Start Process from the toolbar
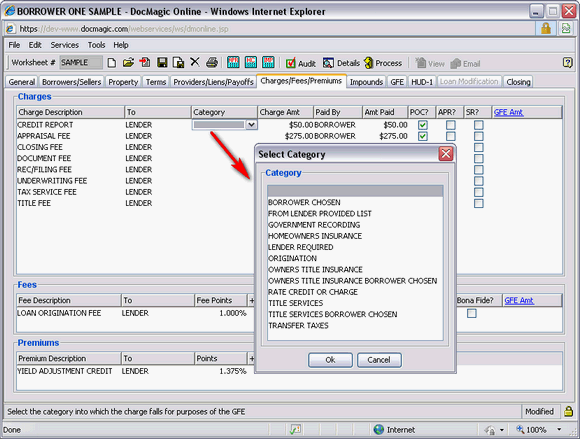 (x=382, y=63)
